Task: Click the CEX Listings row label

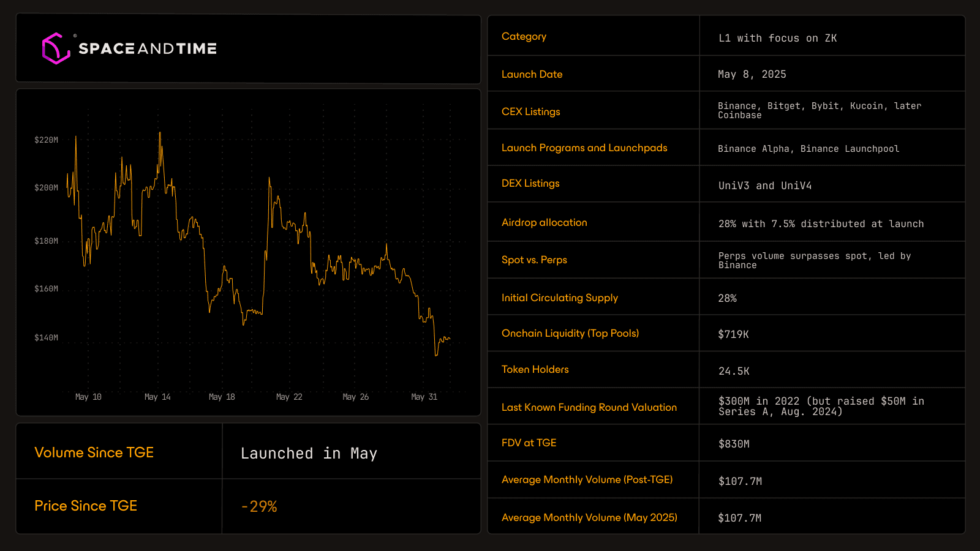Action: 531,112
